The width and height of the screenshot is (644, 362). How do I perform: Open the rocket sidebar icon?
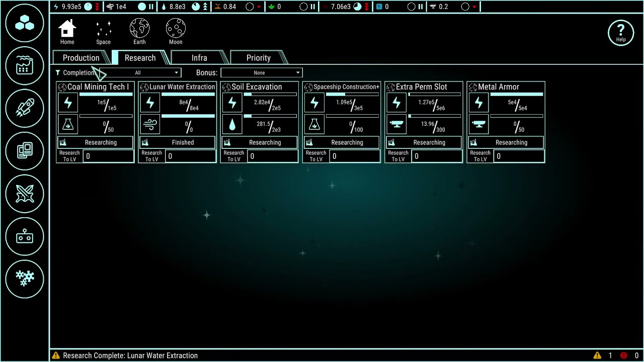click(x=25, y=109)
